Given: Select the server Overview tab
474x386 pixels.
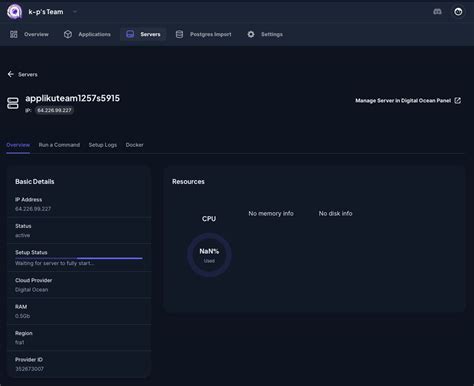Looking at the screenshot, I should 18,145.
